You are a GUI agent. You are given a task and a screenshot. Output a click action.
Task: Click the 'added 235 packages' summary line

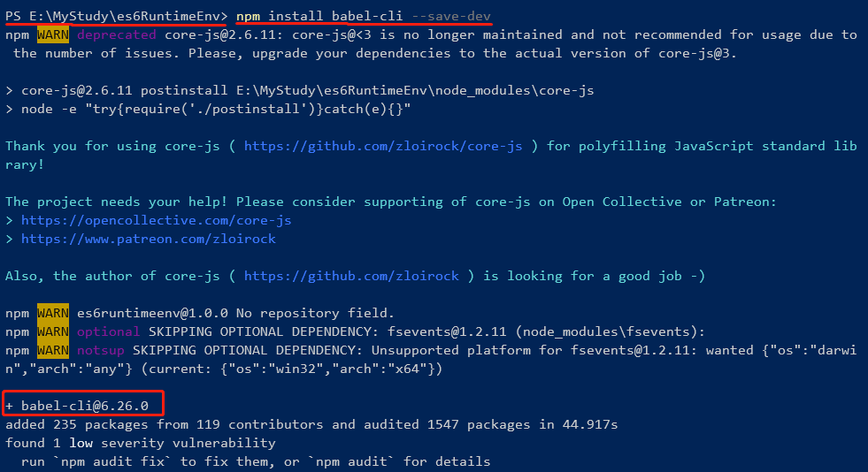tap(311, 424)
